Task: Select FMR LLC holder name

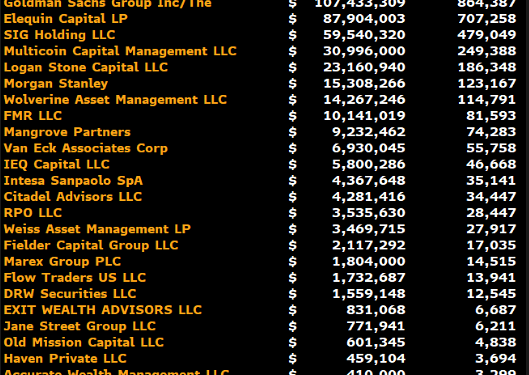Action: click(33, 116)
